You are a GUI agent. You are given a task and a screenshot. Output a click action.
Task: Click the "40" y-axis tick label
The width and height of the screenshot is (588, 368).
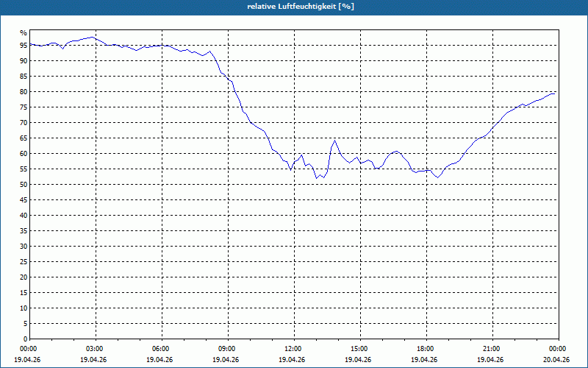click(24, 215)
